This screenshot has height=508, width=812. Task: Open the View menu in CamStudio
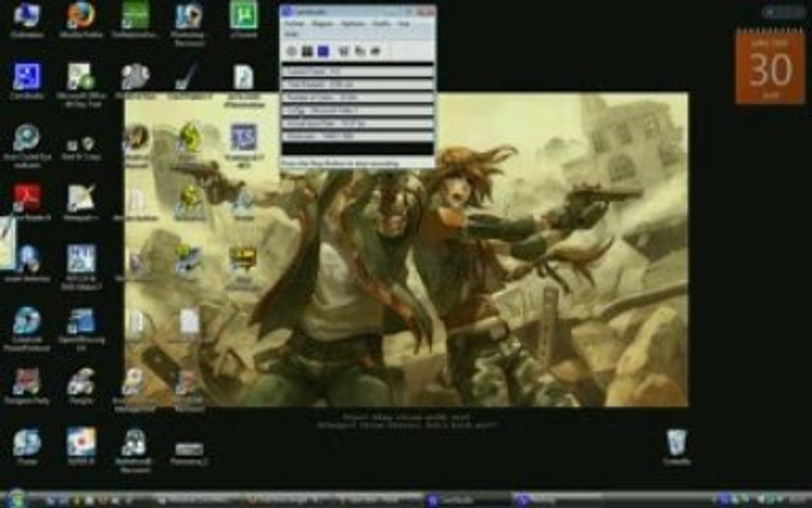[x=404, y=24]
